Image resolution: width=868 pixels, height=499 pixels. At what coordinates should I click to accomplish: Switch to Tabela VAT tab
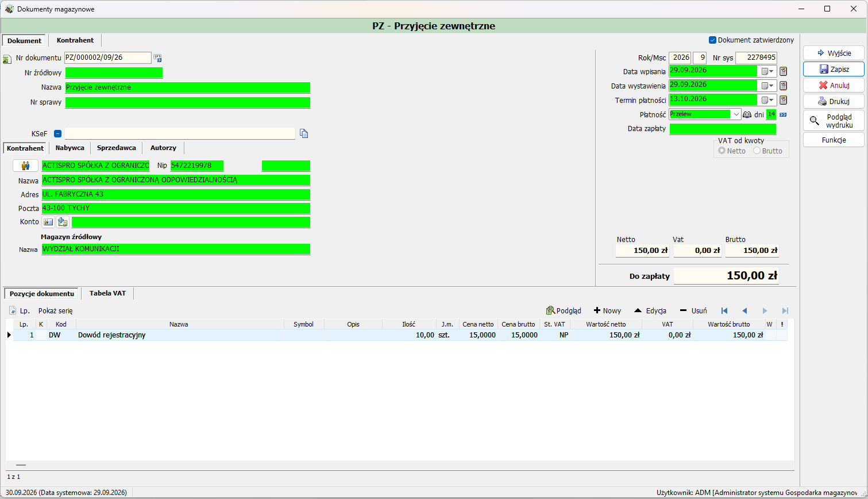(107, 293)
